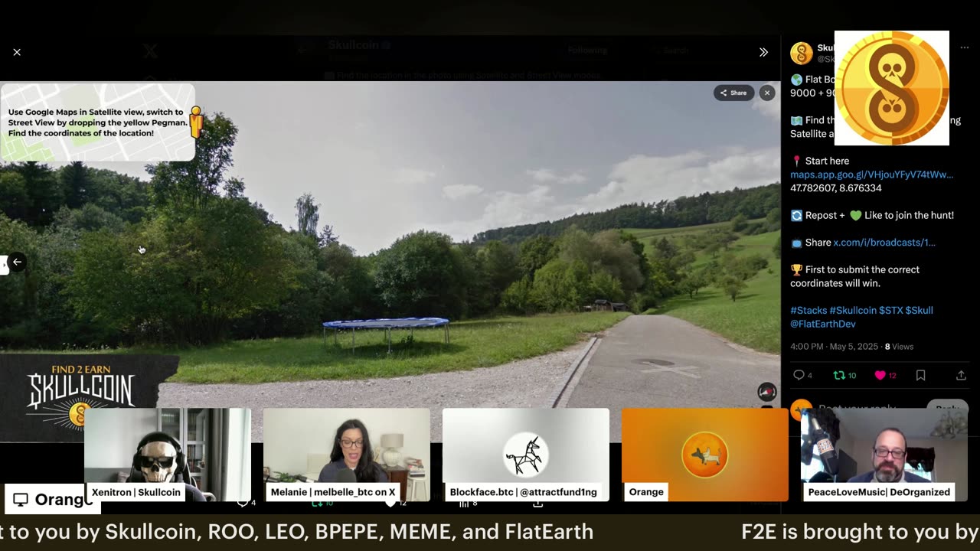
Task: Open the maps.app.goo.gl start link
Action: (x=871, y=174)
